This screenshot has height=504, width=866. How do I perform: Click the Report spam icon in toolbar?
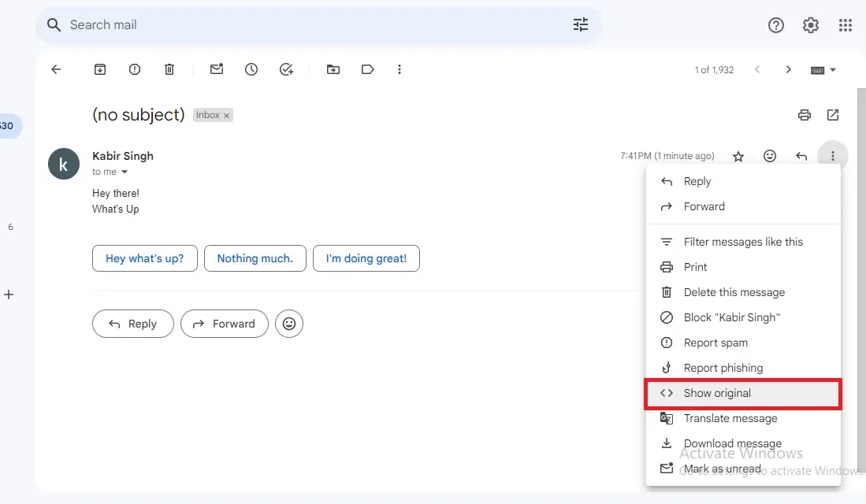[x=135, y=69]
